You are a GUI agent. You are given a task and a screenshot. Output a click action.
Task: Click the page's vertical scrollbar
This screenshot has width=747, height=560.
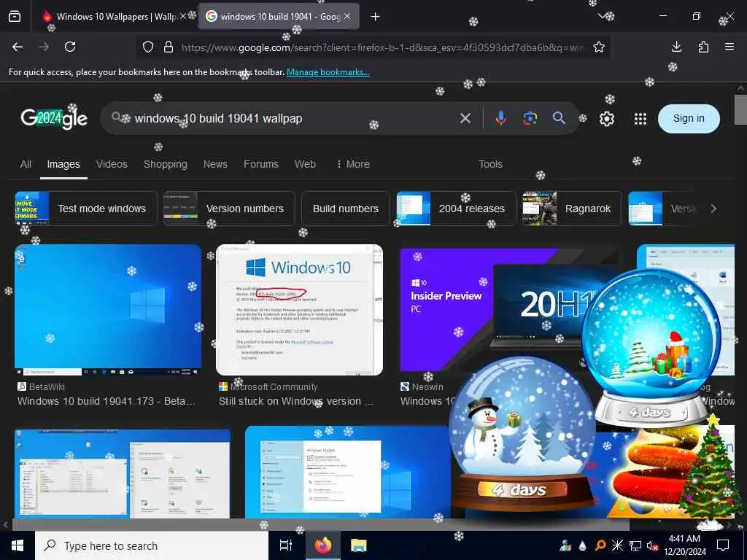point(741,110)
